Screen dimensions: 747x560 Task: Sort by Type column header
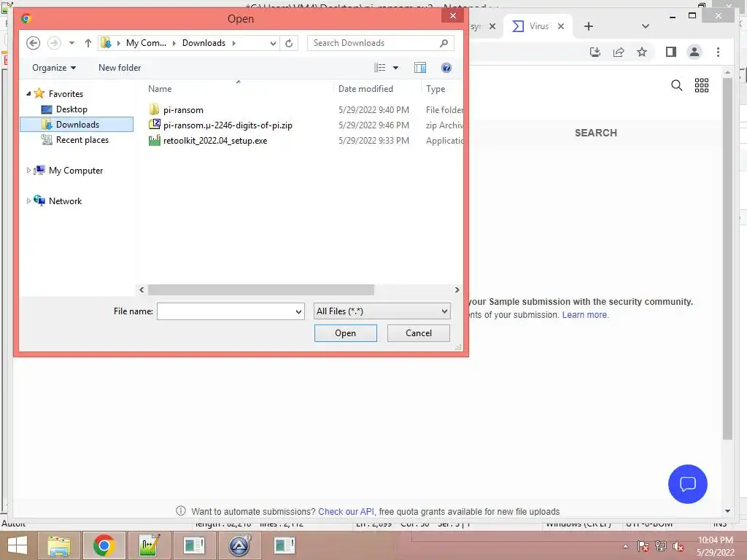click(436, 88)
